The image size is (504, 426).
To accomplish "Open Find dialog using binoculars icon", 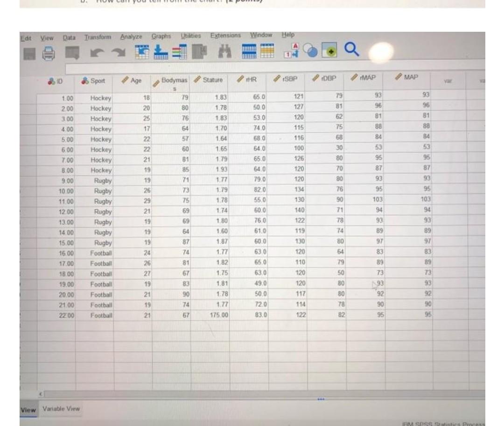I will [x=224, y=51].
